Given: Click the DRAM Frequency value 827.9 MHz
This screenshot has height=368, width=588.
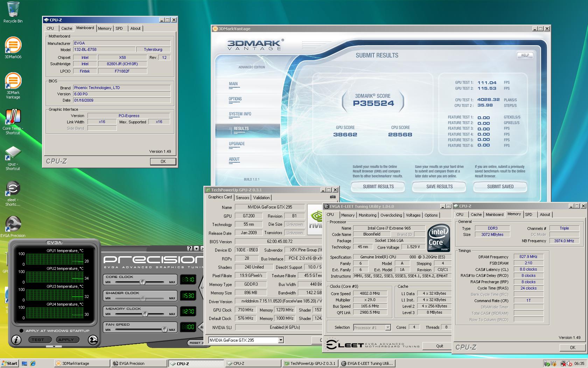Looking at the screenshot, I should [x=528, y=257].
